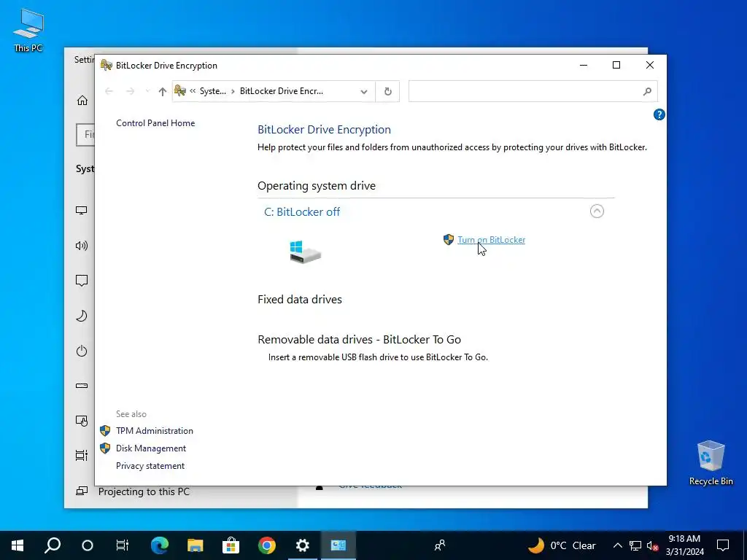This screenshot has height=560, width=747.
Task: Click the C: drive Windows disk icon
Action: coord(305,252)
